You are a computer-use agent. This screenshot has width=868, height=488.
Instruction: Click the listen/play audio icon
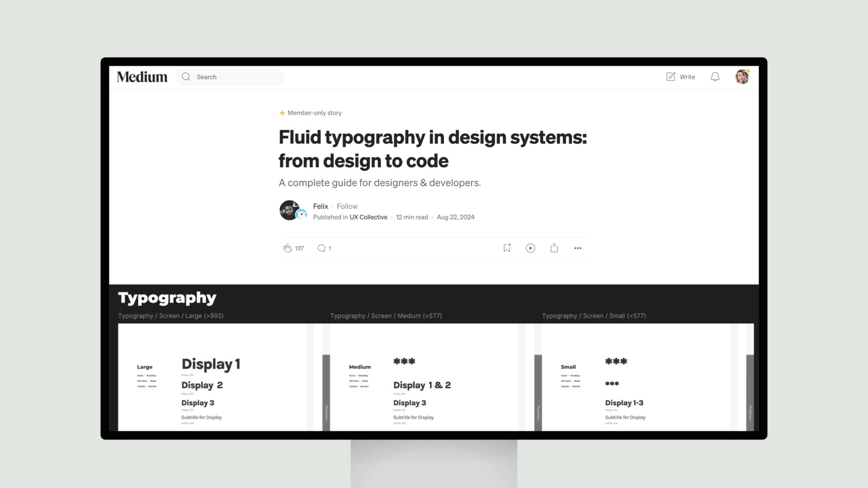point(530,248)
